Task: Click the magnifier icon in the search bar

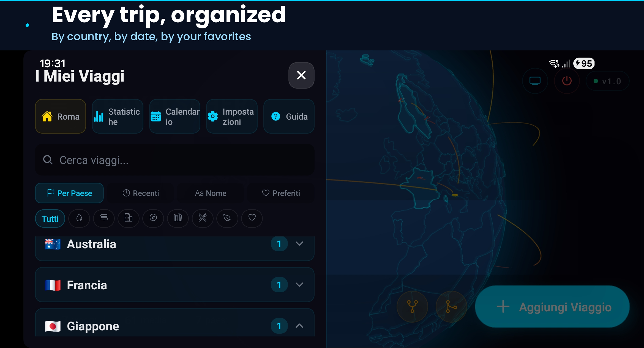Action: 48,160
